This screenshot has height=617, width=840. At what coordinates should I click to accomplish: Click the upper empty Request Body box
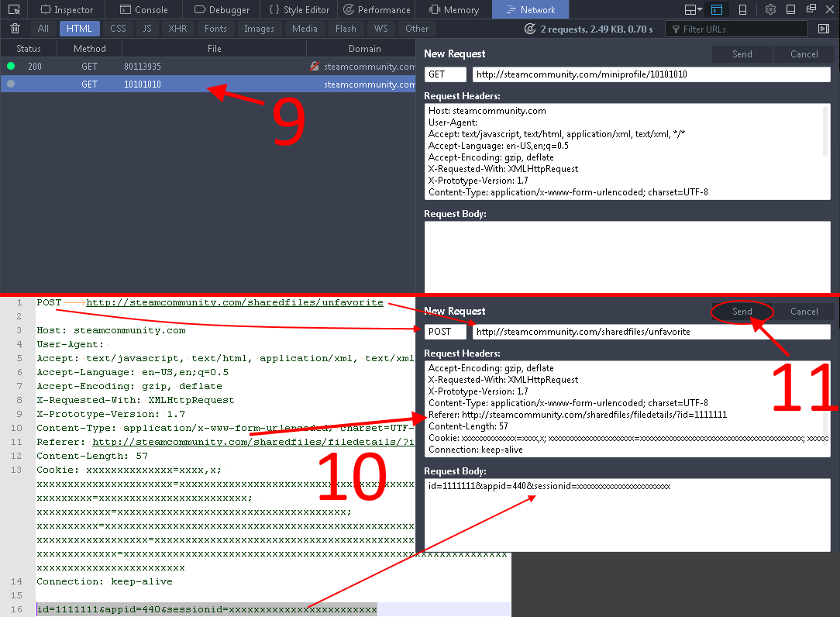click(x=628, y=257)
